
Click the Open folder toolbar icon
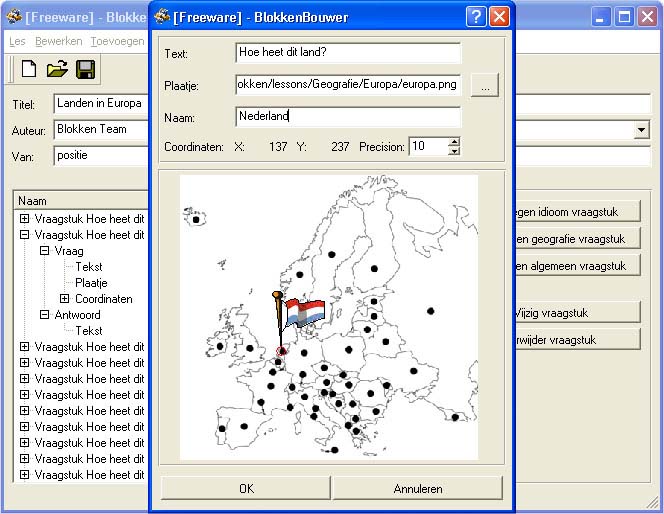[57, 69]
